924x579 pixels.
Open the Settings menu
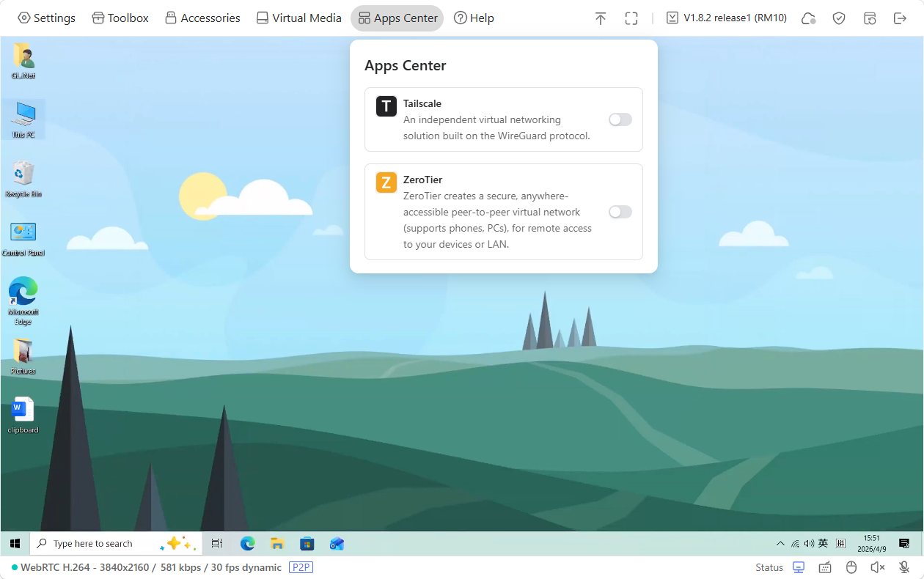pos(46,18)
